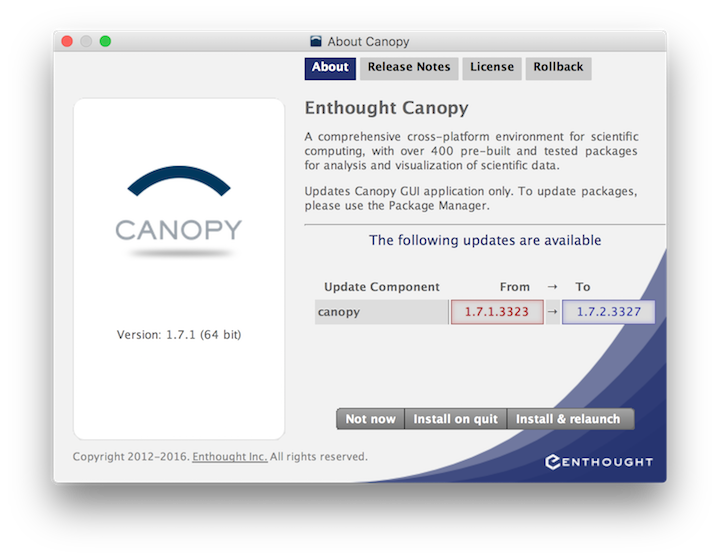
Task: Open the Enthought Inc. link
Action: (x=230, y=457)
